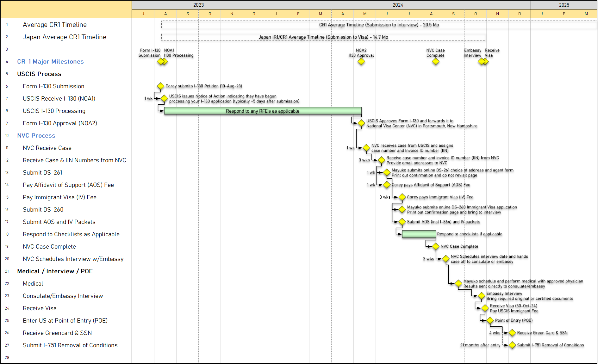The width and height of the screenshot is (598, 364).
Task: Click the '4 wks' lag label near Green Card
Action: pyautogui.click(x=495, y=333)
